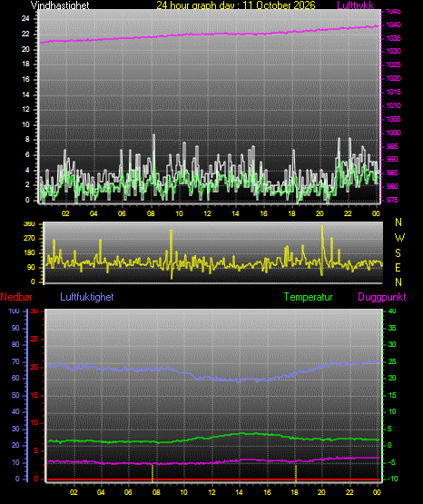Click the W compass direction label
The height and width of the screenshot is (504, 423).
(x=399, y=238)
